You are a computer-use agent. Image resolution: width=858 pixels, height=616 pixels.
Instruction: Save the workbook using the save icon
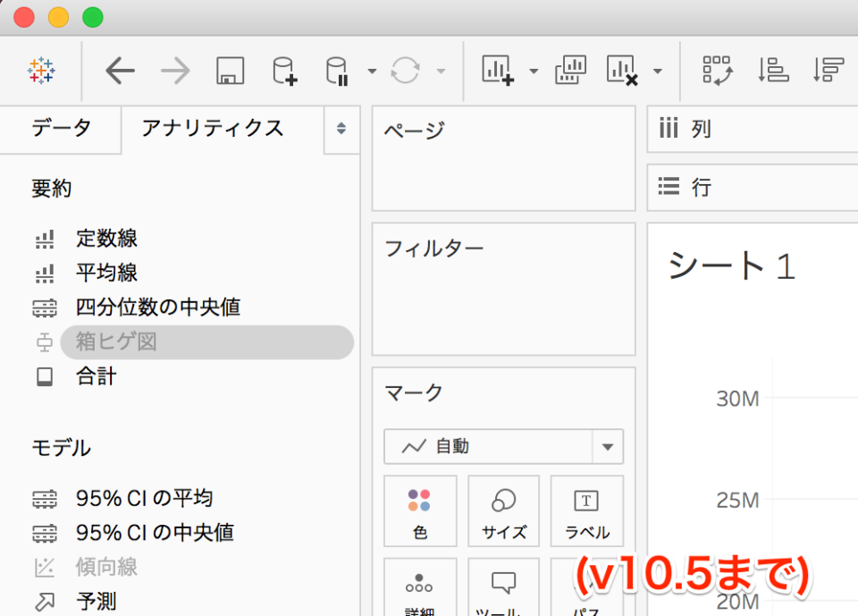229,70
